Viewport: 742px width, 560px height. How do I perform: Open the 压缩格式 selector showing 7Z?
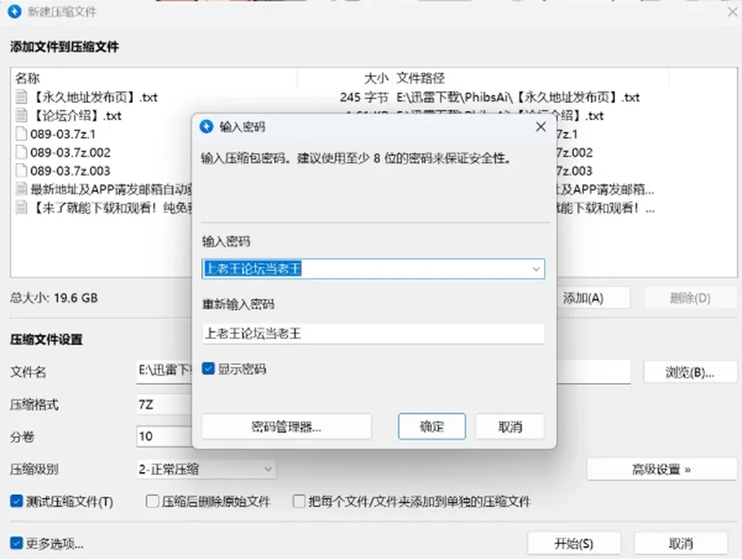coord(164,405)
